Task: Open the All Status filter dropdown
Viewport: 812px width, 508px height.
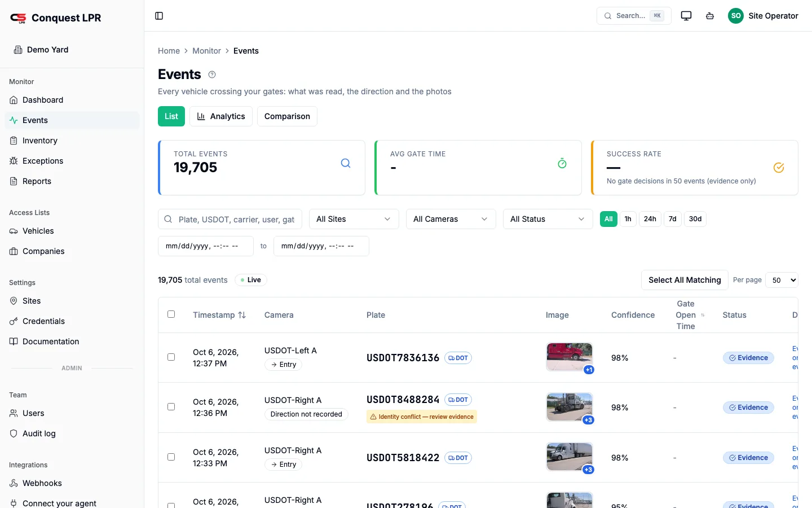Action: point(548,219)
